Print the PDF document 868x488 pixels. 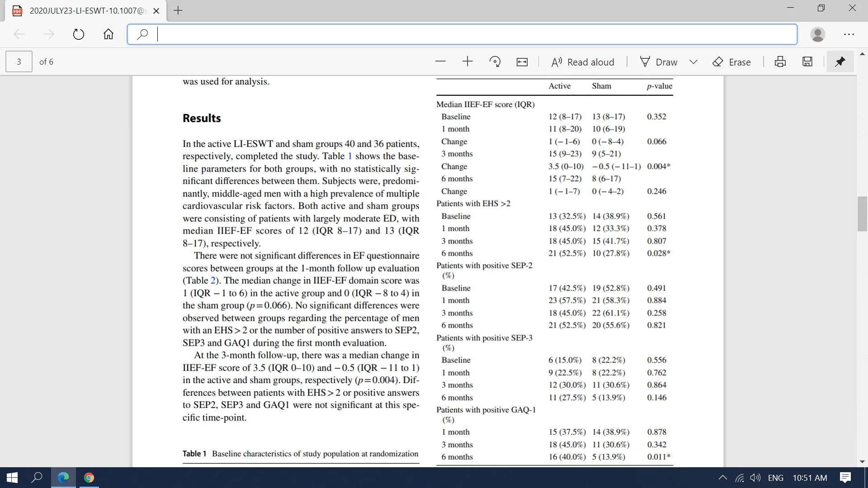(780, 61)
